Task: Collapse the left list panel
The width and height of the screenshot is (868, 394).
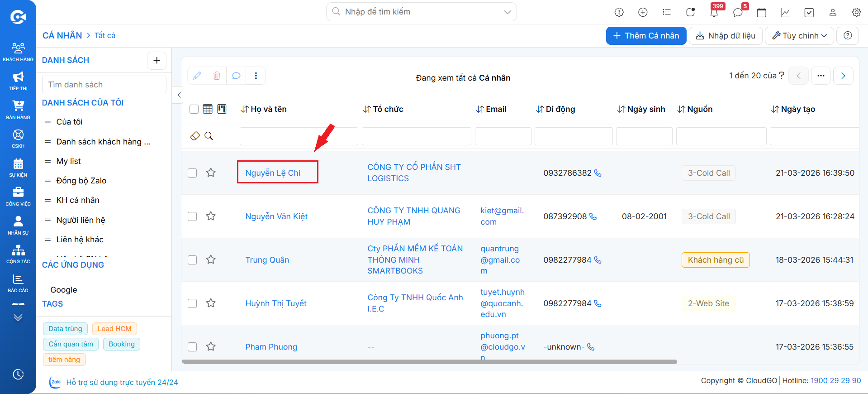Action: pos(179,95)
